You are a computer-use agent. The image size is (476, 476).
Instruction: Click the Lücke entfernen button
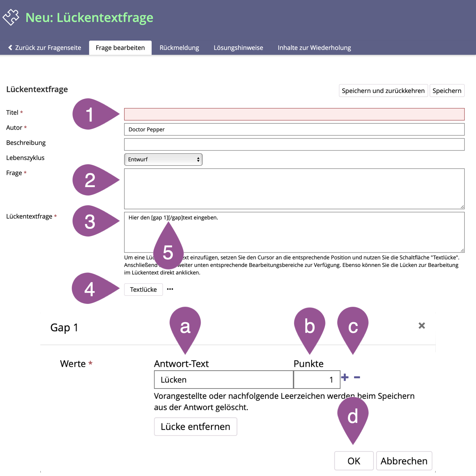(195, 427)
